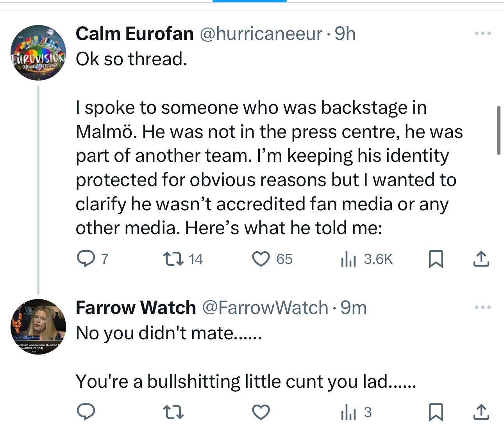Bookmark Farrow Watch's reply
This screenshot has width=504, height=430.
436,412
